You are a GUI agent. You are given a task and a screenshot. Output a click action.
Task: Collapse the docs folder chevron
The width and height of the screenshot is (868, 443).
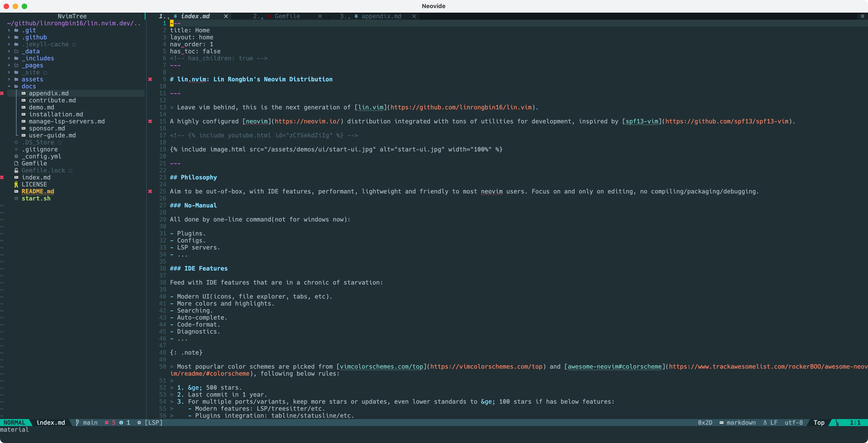click(x=9, y=86)
